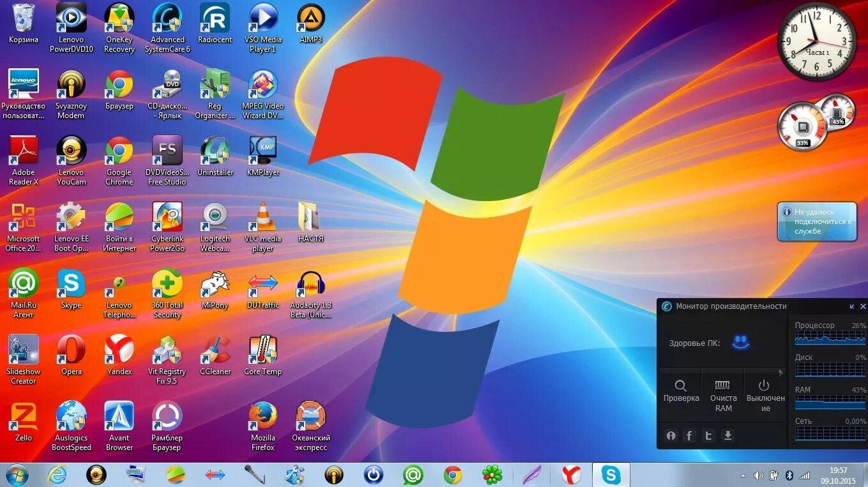Click the Процессор usage graph

click(x=830, y=337)
